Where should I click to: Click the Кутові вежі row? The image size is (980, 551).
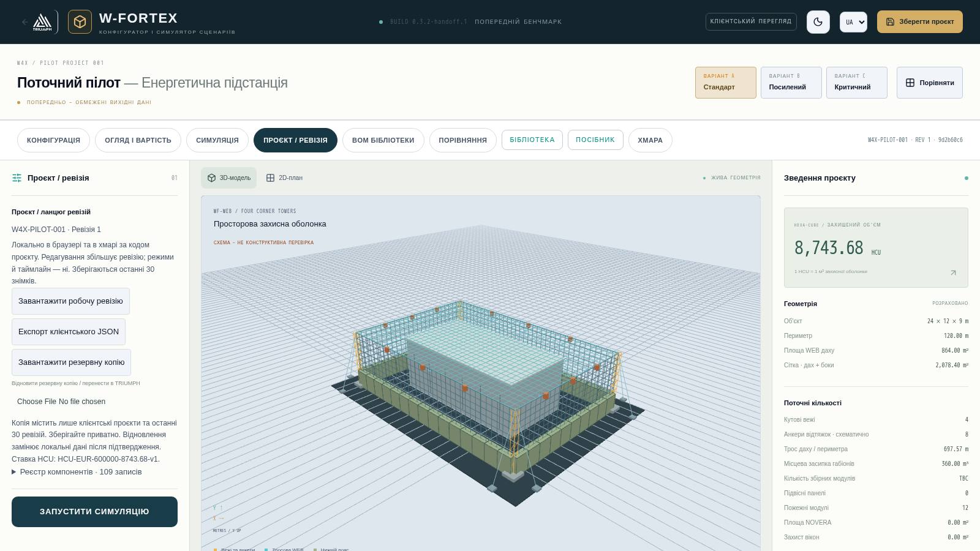point(876,419)
